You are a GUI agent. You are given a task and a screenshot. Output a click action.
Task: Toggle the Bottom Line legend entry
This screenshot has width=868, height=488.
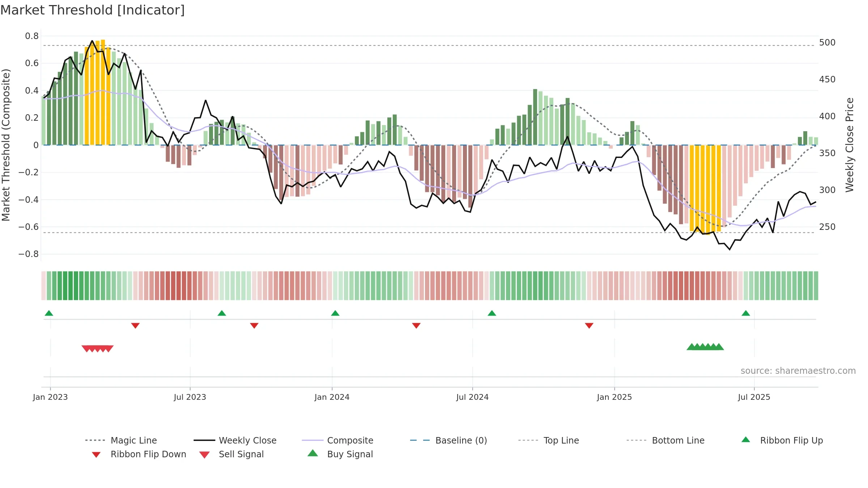665,440
